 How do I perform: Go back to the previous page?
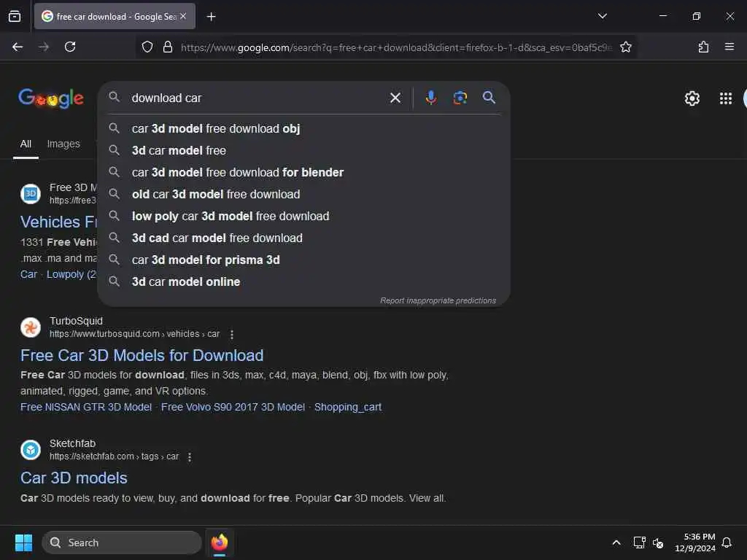pyautogui.click(x=18, y=47)
